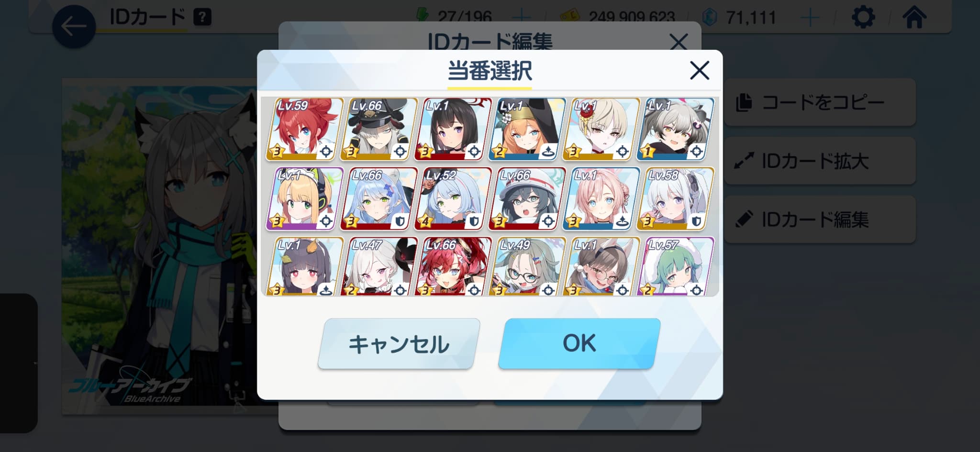Select the red-haired Lv.59 student

pos(305,129)
